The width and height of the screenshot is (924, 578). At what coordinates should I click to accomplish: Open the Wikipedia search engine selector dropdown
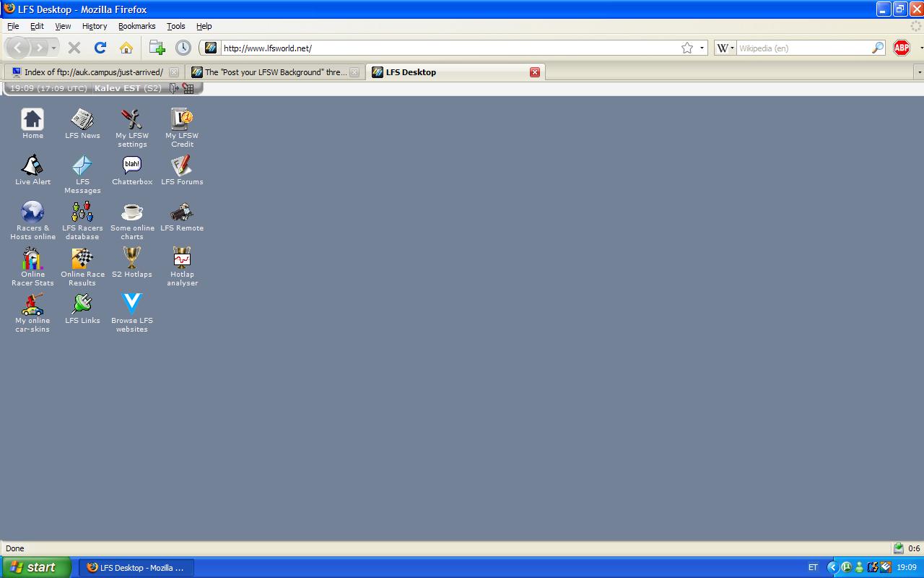[x=725, y=48]
